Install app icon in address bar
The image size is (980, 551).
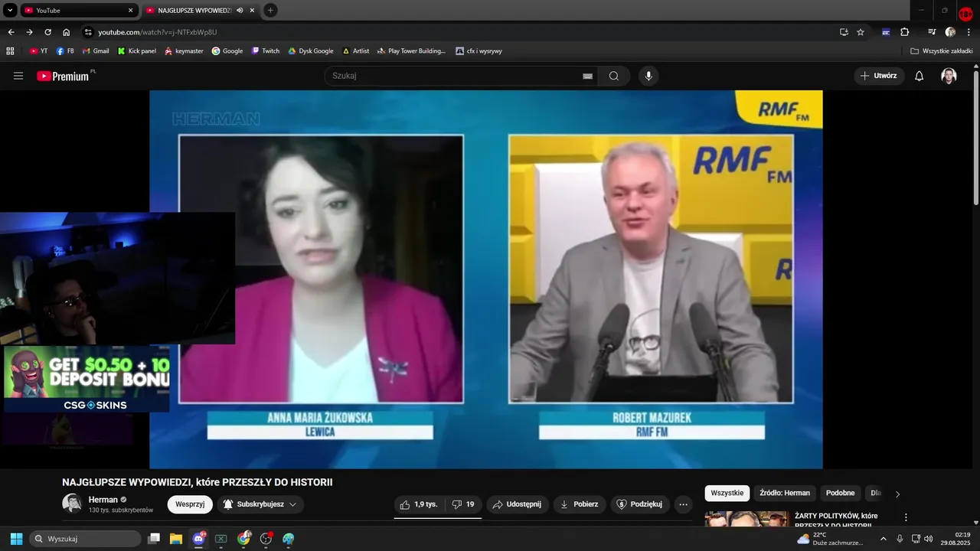(x=844, y=32)
